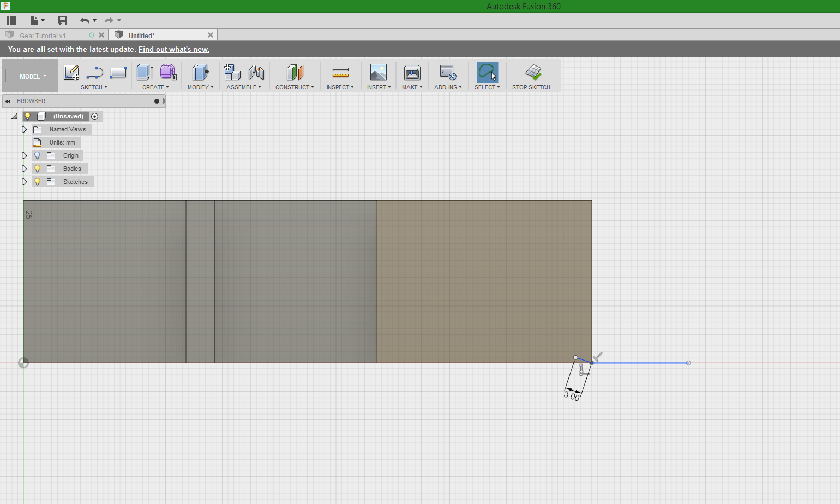Click the Create Sketch icon
The height and width of the screenshot is (504, 840).
tap(71, 73)
